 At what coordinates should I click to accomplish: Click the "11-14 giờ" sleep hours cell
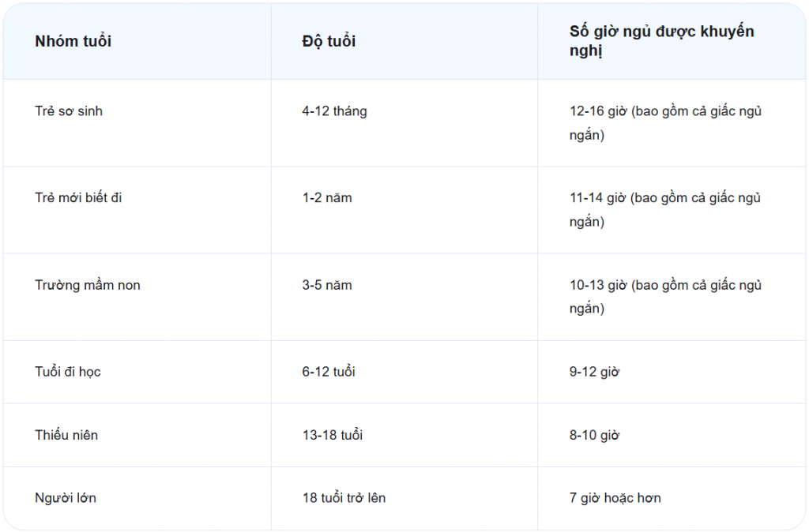(x=665, y=210)
